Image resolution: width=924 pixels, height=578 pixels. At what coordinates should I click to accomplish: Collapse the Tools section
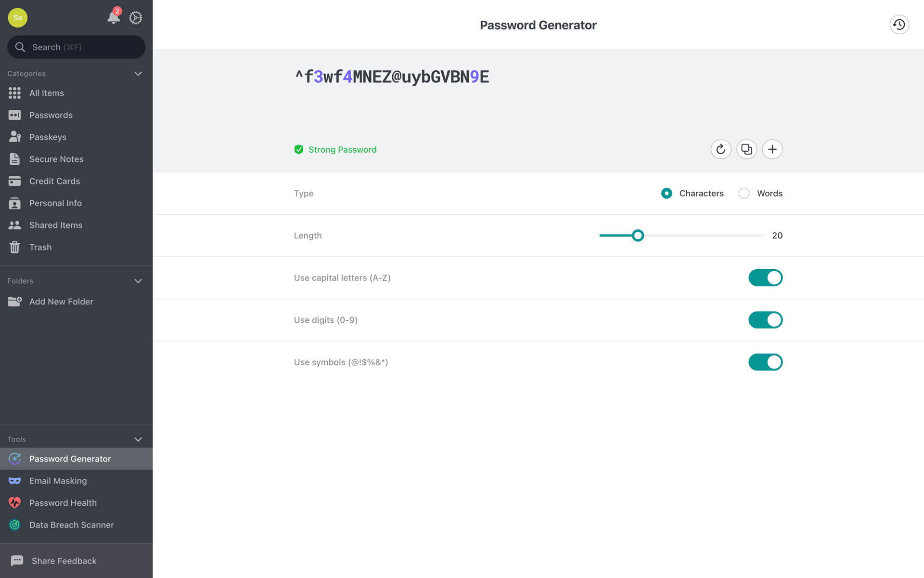(138, 439)
